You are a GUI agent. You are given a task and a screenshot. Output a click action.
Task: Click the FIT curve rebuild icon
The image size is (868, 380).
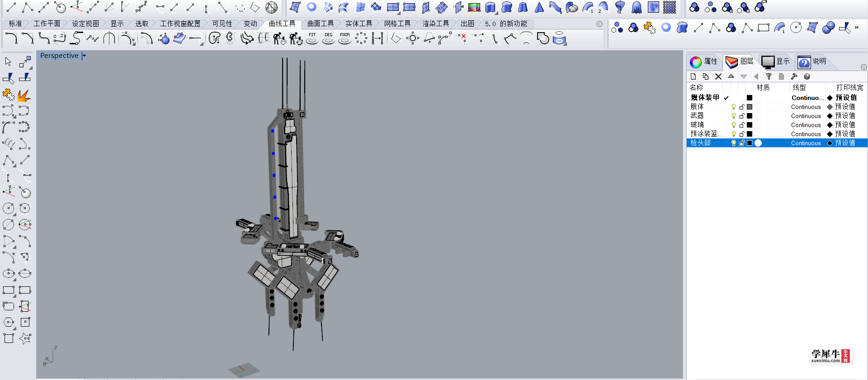point(312,39)
